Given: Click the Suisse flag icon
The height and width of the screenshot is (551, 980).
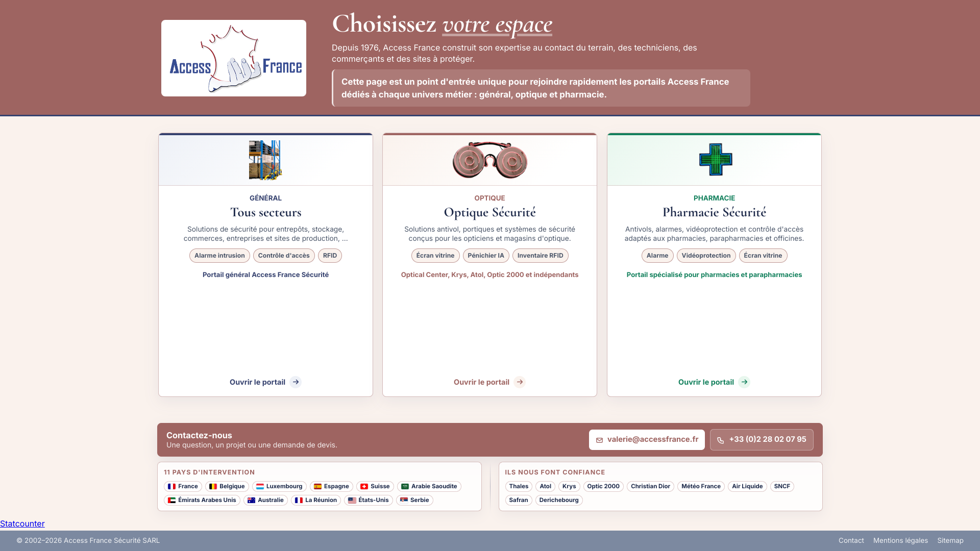Looking at the screenshot, I should pos(364,487).
